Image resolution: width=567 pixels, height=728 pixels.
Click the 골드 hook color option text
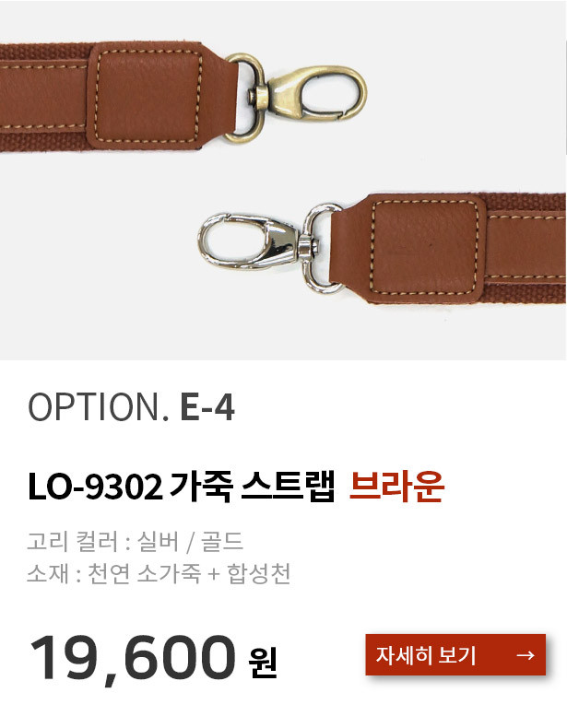click(222, 541)
